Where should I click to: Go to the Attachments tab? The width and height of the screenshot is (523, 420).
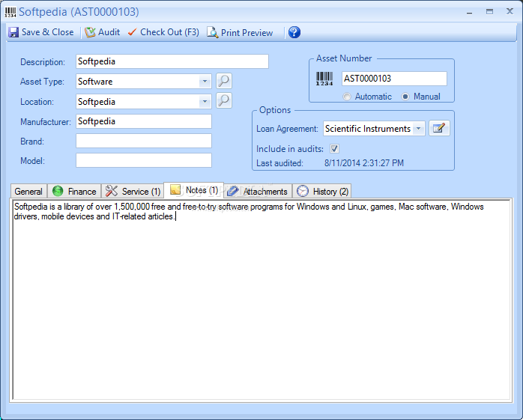[258, 192]
